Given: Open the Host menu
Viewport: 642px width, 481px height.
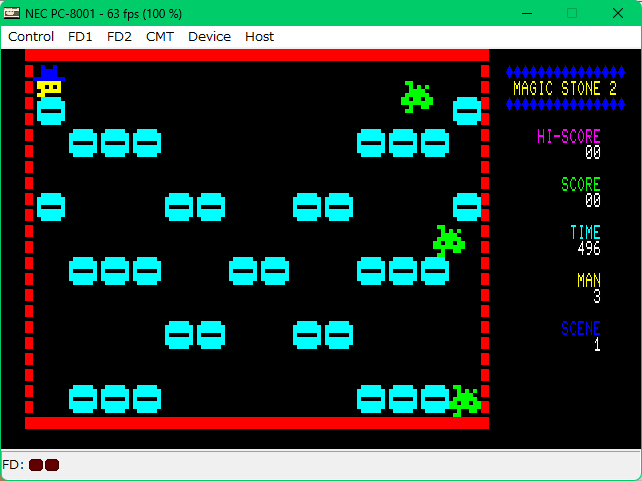Looking at the screenshot, I should pyautogui.click(x=259, y=37).
